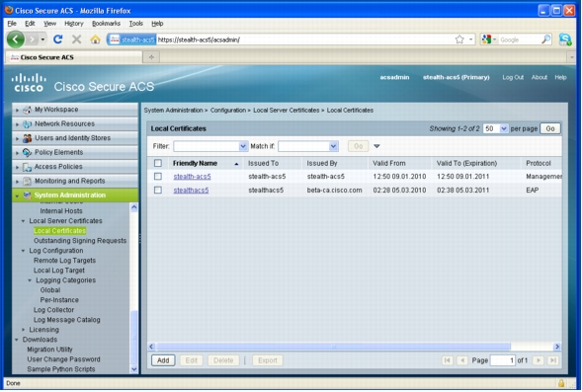
Task: Click the Users and Identity Stores icon
Action: tap(27, 138)
